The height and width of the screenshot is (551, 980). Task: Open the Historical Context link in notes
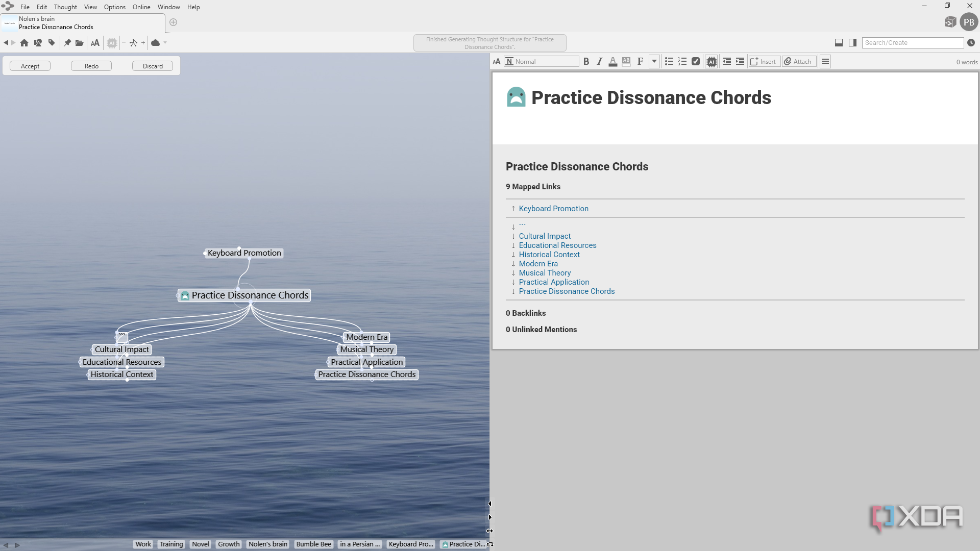pyautogui.click(x=549, y=255)
